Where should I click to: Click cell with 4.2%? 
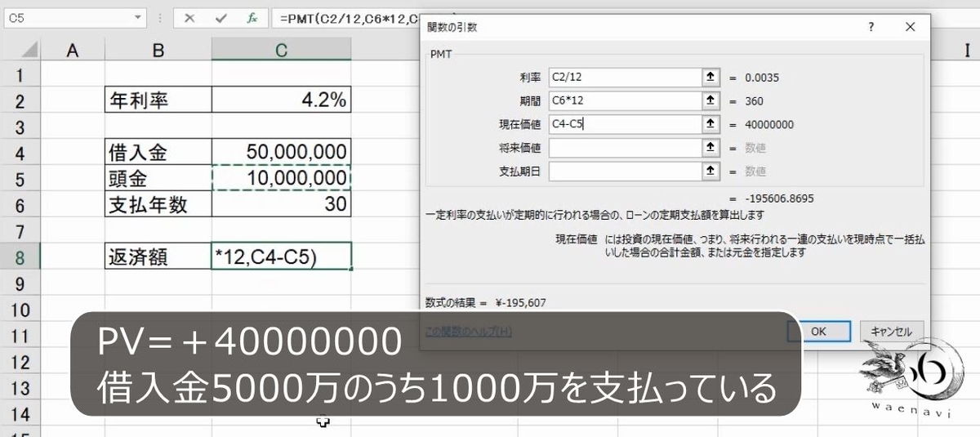281,101
